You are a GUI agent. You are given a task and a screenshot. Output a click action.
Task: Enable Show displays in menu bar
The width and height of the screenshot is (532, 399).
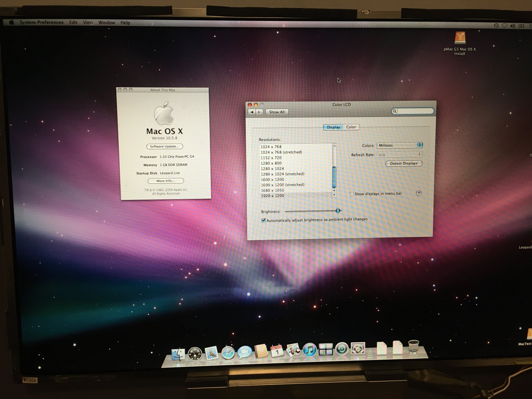[x=352, y=194]
